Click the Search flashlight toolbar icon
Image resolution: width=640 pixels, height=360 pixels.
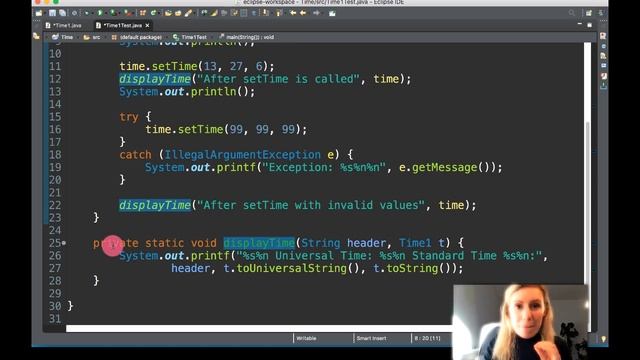pyautogui.click(x=188, y=13)
